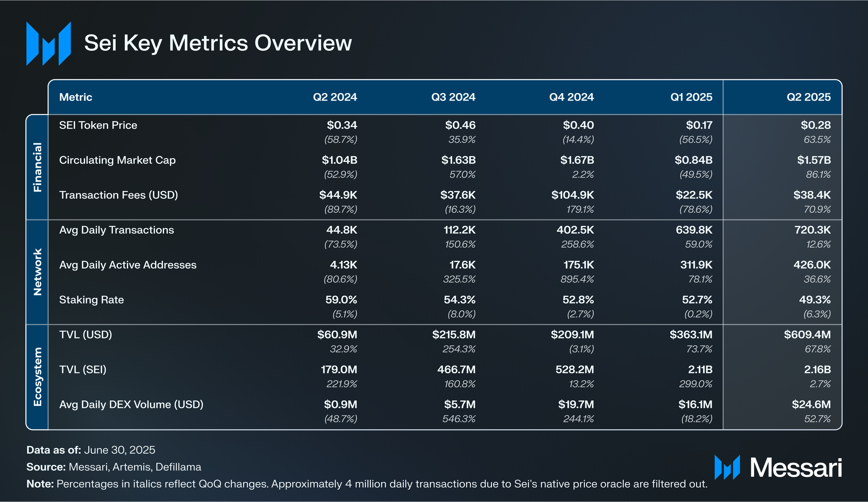Click the Staking Rate row label
The image size is (868, 502).
[x=92, y=300]
